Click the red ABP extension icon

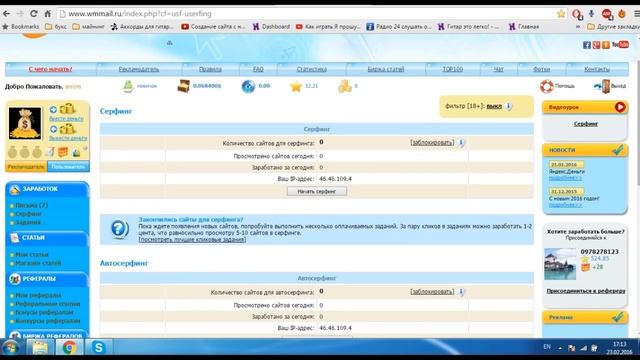[x=607, y=13]
